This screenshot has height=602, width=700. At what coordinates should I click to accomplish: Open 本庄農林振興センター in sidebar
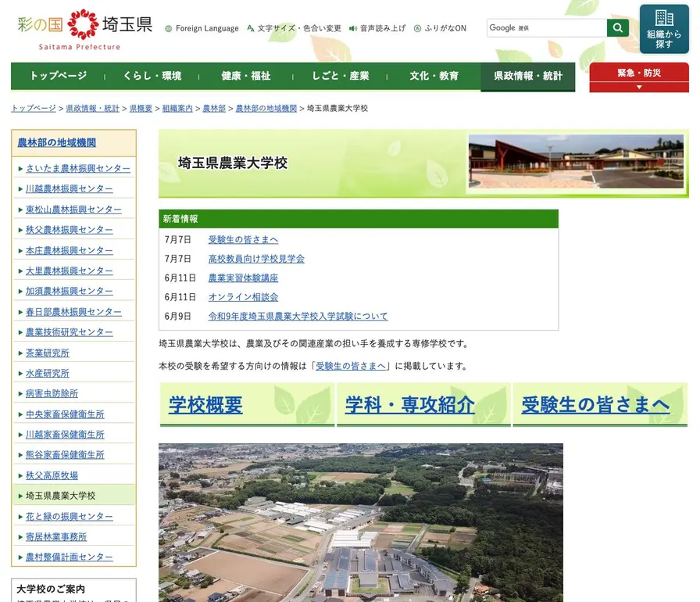coord(70,250)
